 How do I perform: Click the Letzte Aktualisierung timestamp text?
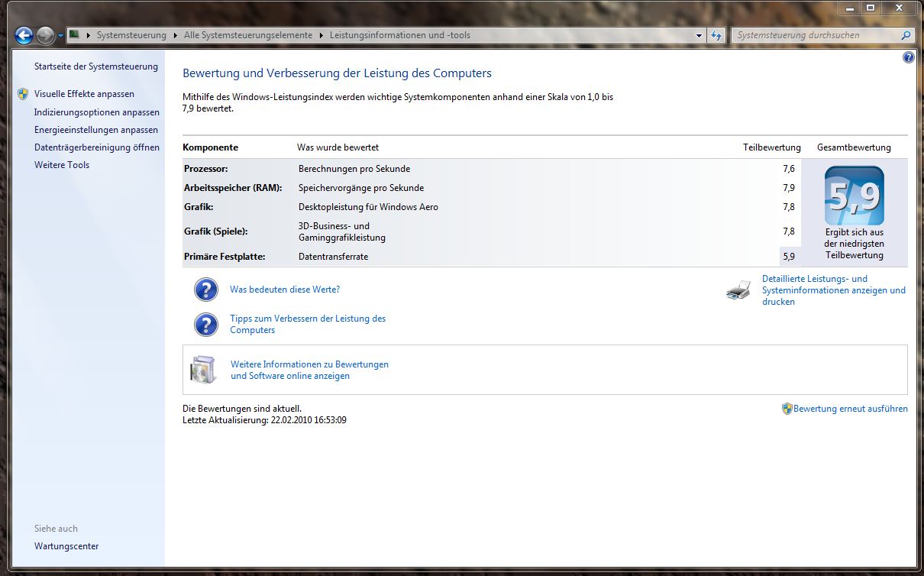click(264, 420)
